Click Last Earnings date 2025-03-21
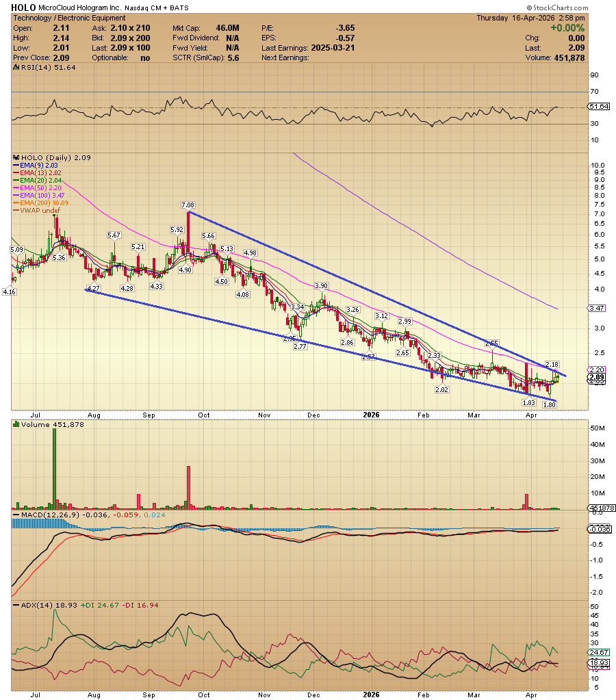This screenshot has width=616, height=700. [x=333, y=48]
